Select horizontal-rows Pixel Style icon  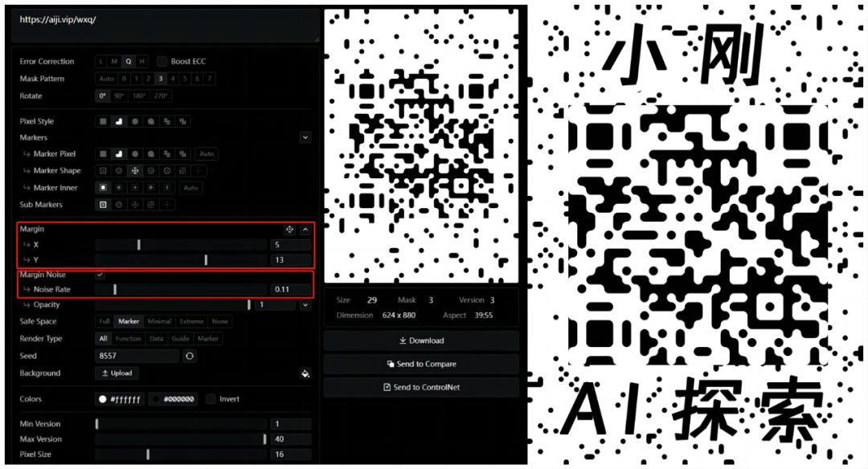(x=167, y=121)
